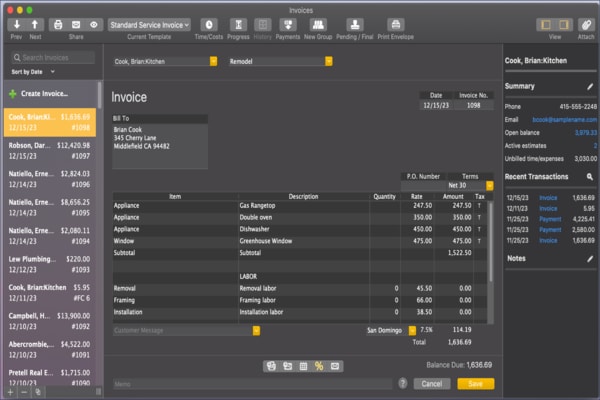This screenshot has width=600, height=400.
Task: Toggle Pending / Final stamp
Action: (355, 25)
